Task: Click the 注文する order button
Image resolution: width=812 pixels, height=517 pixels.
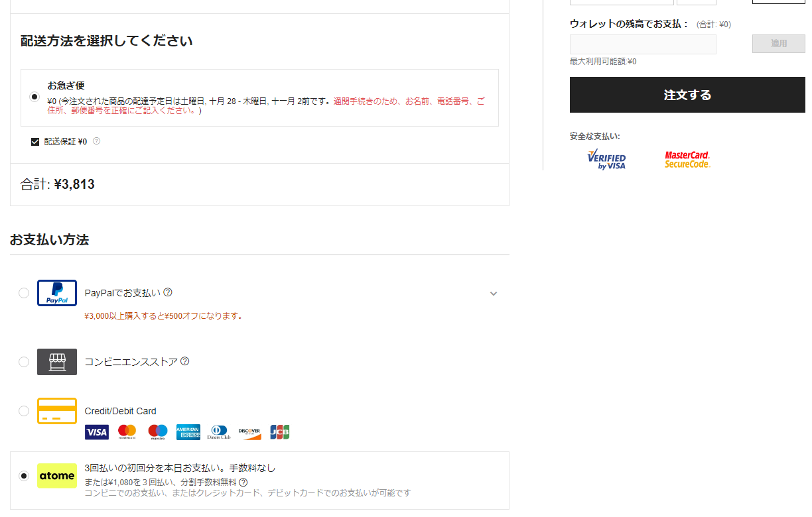Action: click(687, 95)
